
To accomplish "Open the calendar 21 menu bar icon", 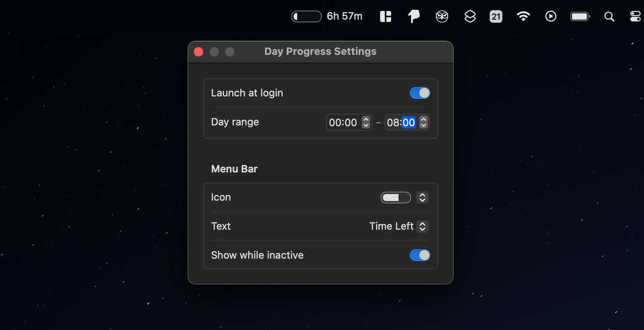I will pos(496,17).
